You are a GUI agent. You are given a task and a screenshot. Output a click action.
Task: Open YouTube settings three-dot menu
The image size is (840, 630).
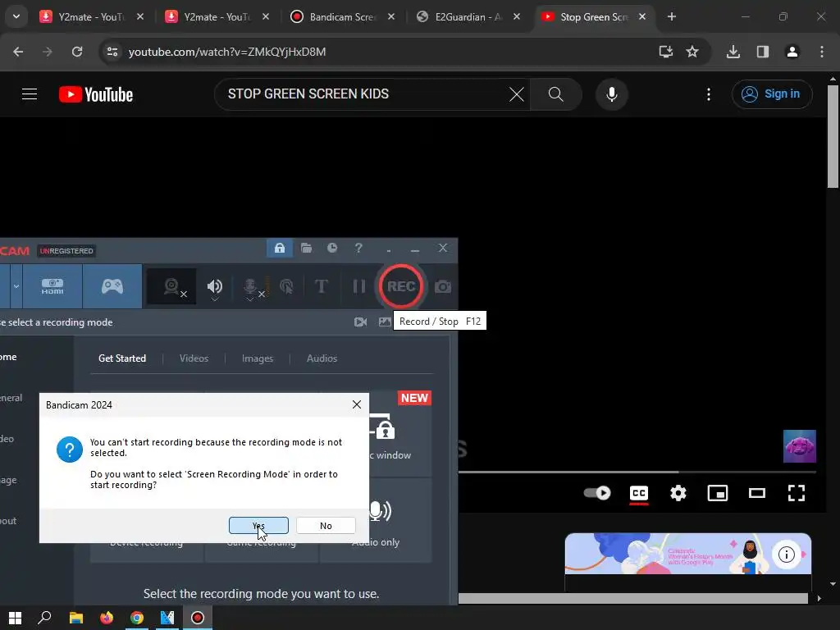pyautogui.click(x=709, y=94)
